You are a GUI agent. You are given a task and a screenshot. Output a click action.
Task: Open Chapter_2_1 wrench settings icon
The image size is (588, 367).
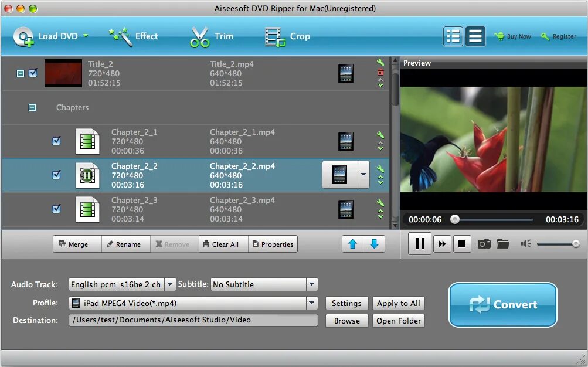pyautogui.click(x=380, y=135)
